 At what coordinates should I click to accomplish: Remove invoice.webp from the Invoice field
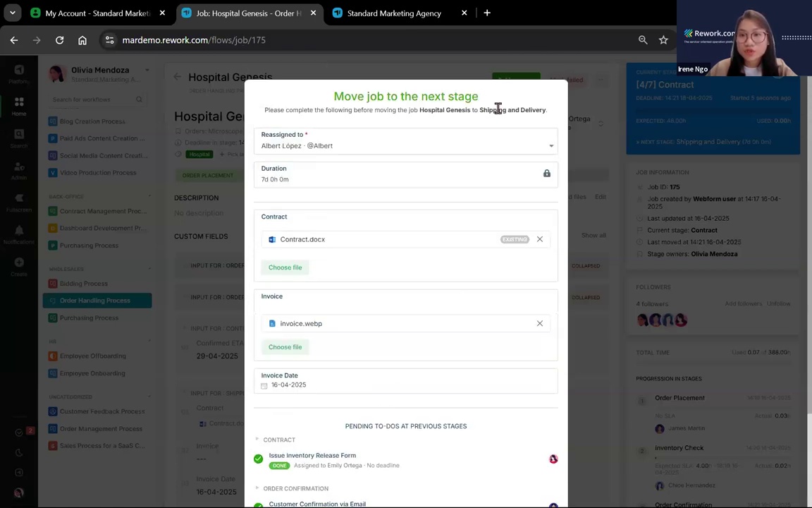[540, 323]
